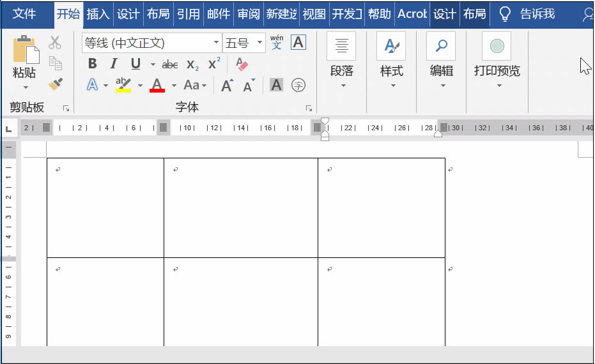Open the 段落 (Paragraph) group

pos(341,61)
